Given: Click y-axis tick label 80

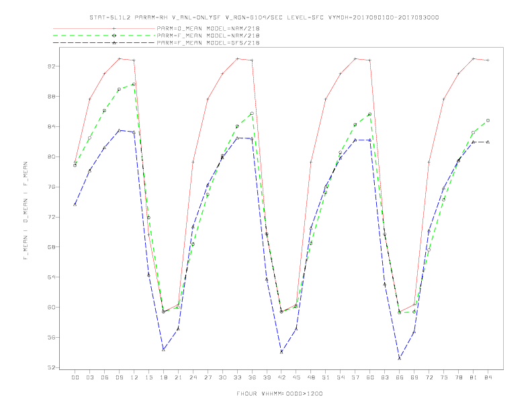Looking at the screenshot, I should 52,156.
